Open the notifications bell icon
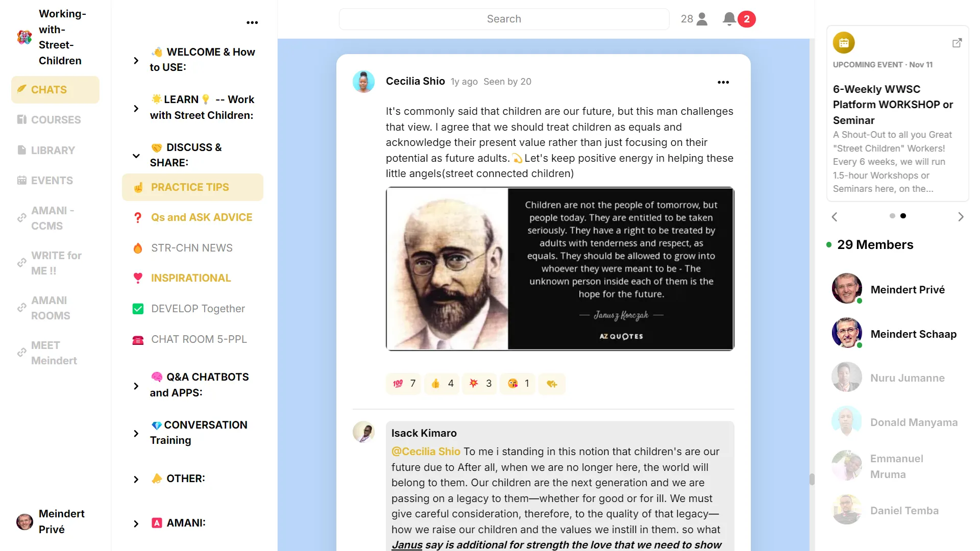The image size is (980, 551). [729, 19]
